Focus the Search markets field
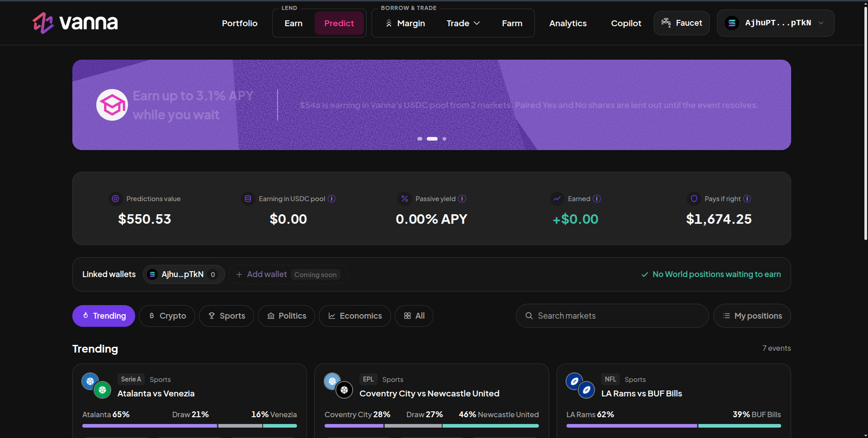868x438 pixels. [x=612, y=316]
